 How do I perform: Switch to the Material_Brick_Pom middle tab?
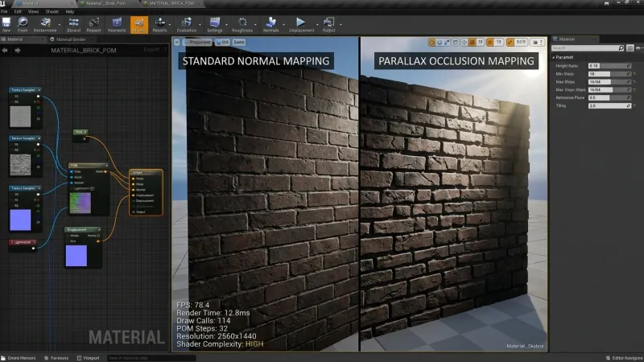click(x=106, y=3)
